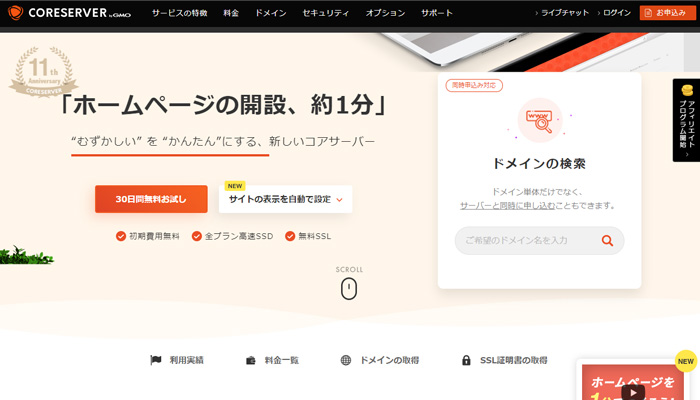Viewport: 700px width, 400px height.
Task: Click the ドメインの取得 globe icon
Action: (346, 360)
